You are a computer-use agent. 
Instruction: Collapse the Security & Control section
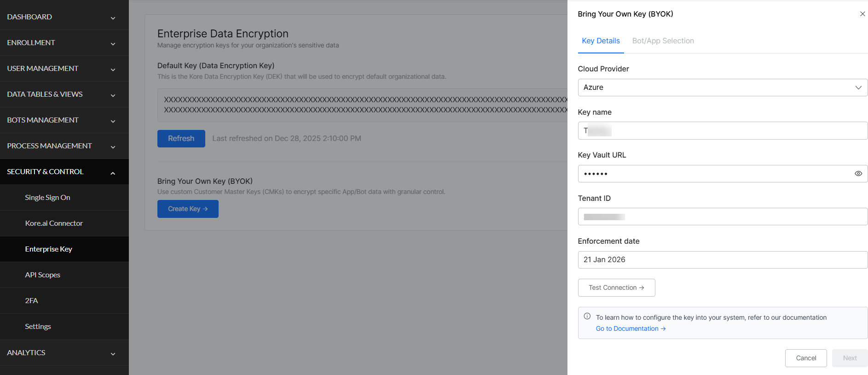tap(113, 173)
